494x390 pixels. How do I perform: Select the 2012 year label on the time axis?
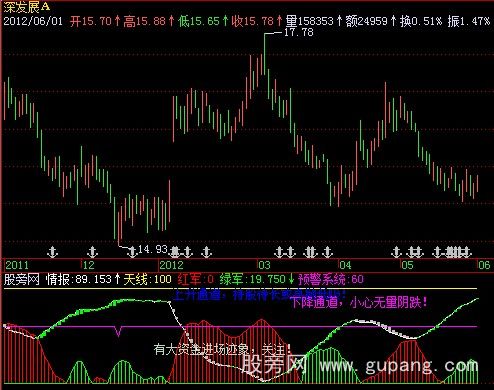click(171, 265)
